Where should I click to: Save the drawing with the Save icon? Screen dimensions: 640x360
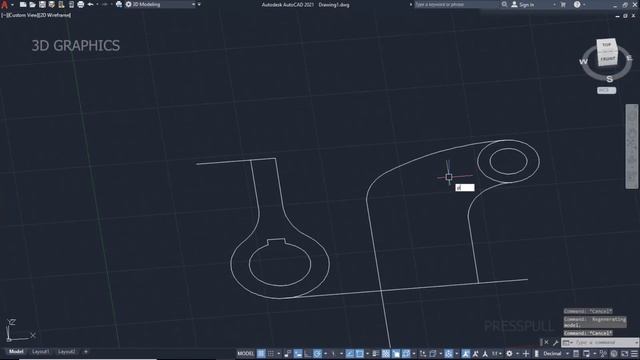coord(42,4)
